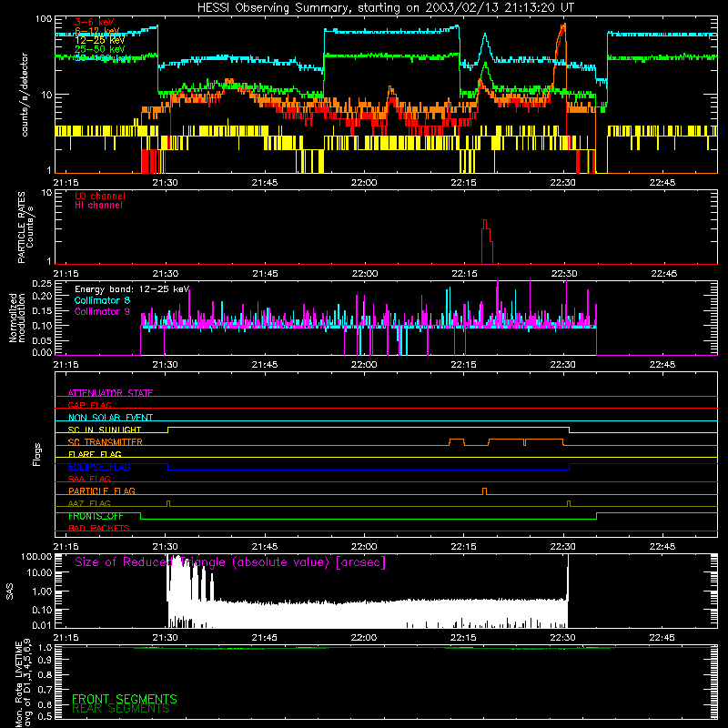Click the 22:45 tick label under the count rates plot

662,183
